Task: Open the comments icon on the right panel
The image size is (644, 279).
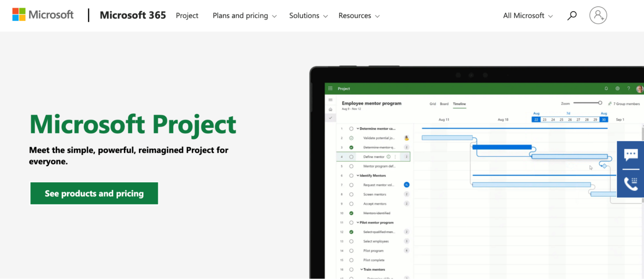Action: [x=631, y=155]
